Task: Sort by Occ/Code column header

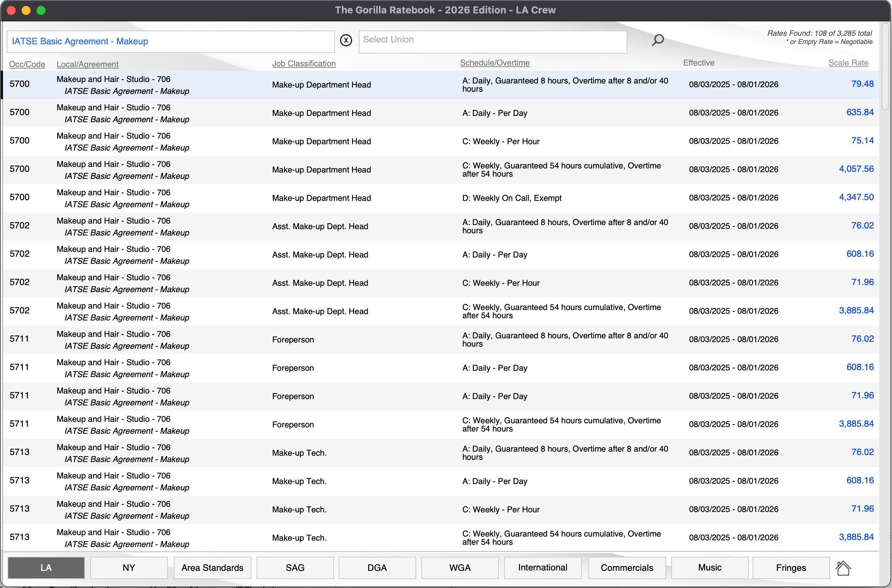Action: (x=27, y=64)
